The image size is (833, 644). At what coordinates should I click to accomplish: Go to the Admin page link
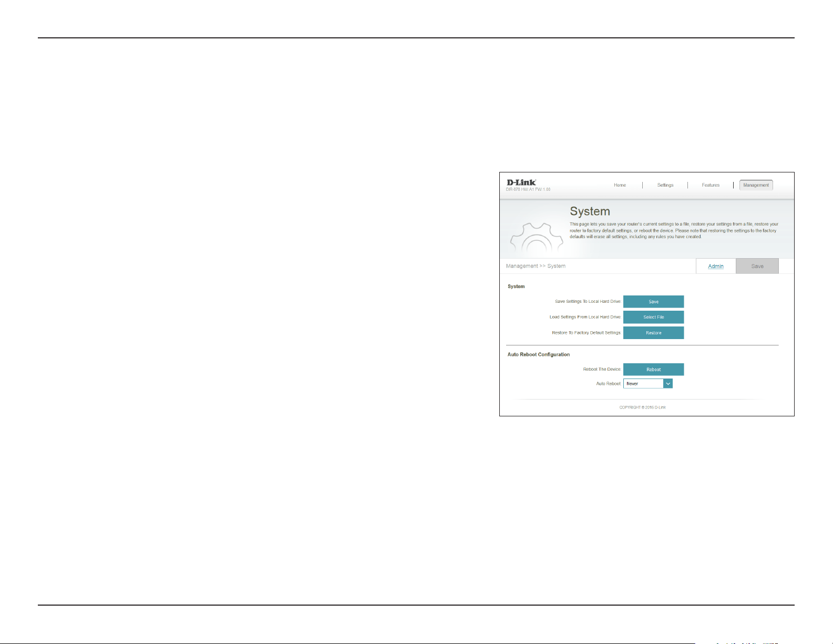715,266
